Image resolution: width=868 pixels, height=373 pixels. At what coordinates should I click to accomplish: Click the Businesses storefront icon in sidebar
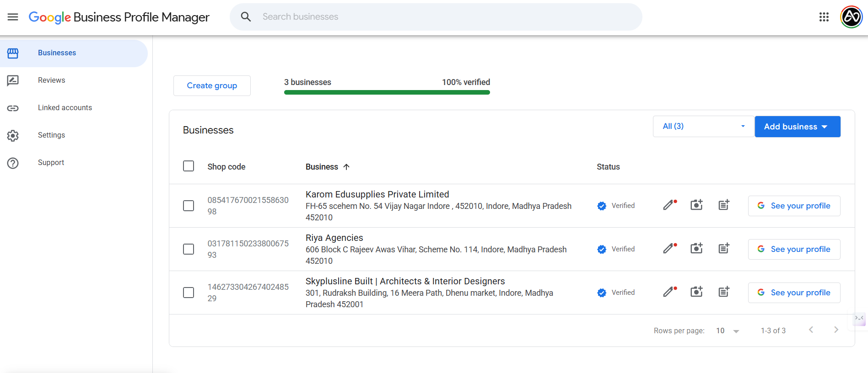13,53
